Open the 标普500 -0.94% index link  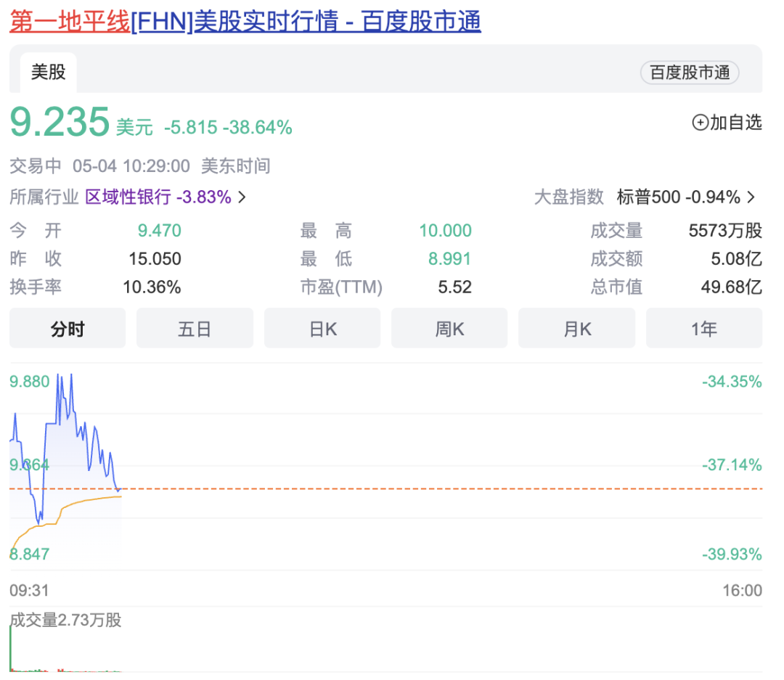(678, 197)
